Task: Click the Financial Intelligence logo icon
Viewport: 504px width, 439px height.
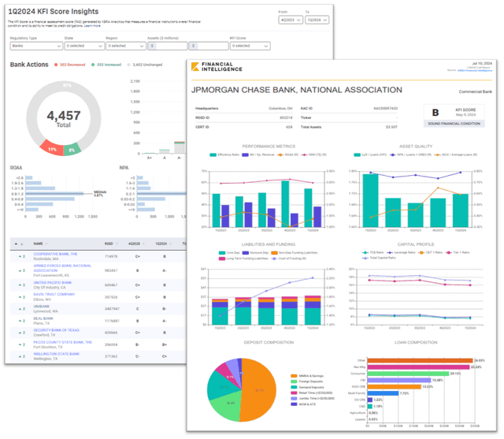Action: (x=195, y=66)
